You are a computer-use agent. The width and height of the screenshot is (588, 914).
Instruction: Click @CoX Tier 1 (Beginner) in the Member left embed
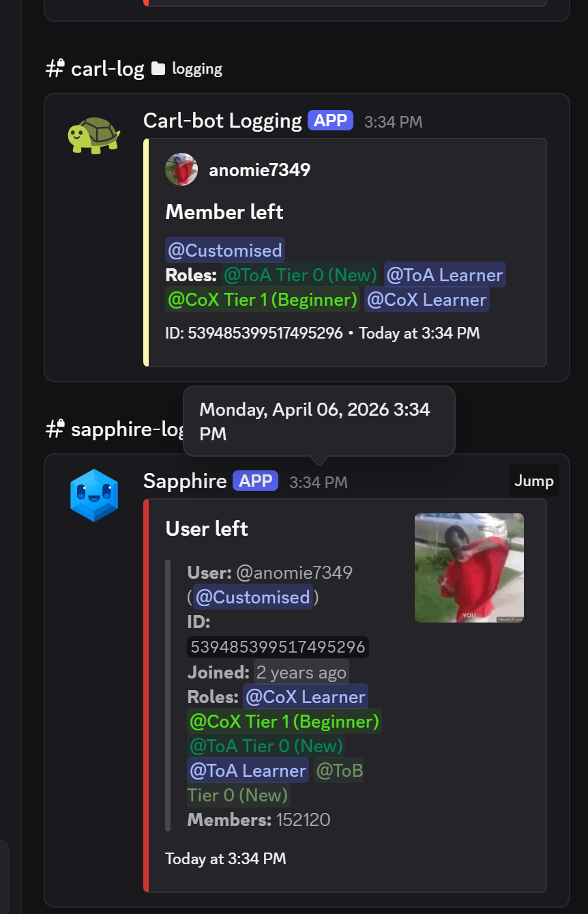pyautogui.click(x=263, y=300)
